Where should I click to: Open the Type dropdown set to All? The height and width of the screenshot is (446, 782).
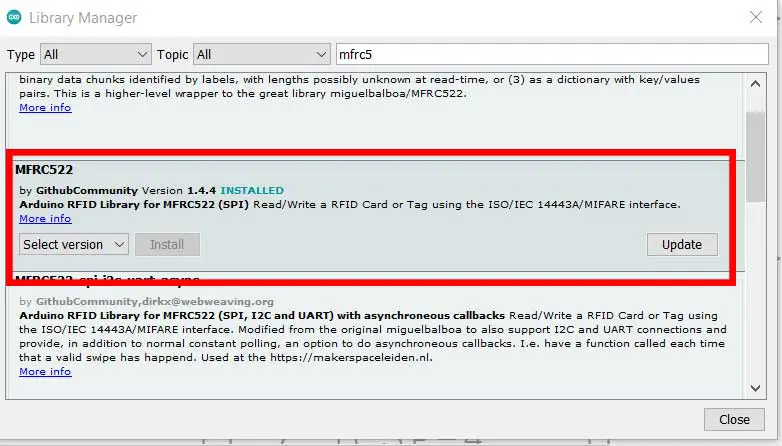pos(95,54)
